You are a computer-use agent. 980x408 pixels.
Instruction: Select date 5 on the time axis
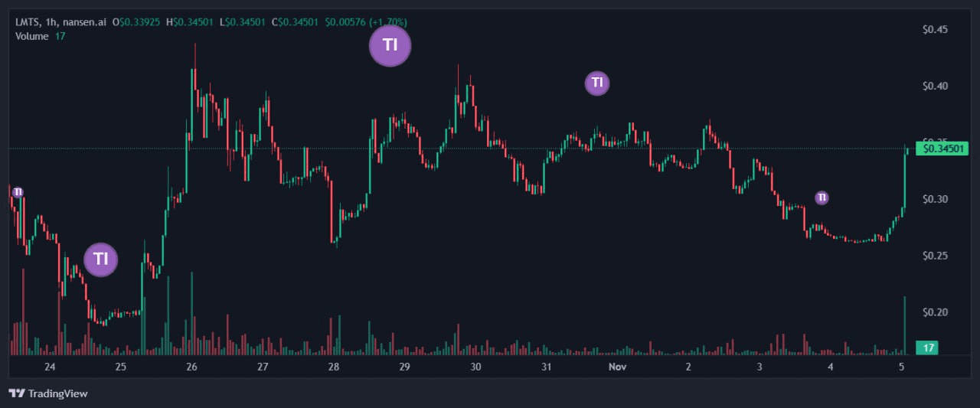click(902, 367)
